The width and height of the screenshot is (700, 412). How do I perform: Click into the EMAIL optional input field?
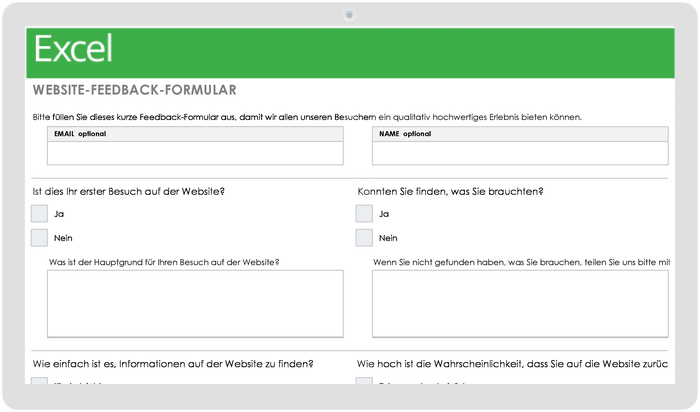(x=195, y=153)
